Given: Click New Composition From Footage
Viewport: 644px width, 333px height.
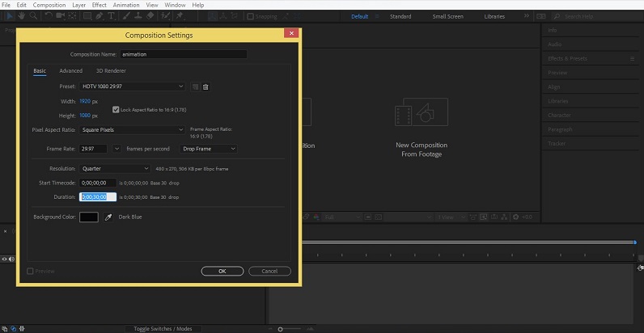Looking at the screenshot, I should coord(422,128).
